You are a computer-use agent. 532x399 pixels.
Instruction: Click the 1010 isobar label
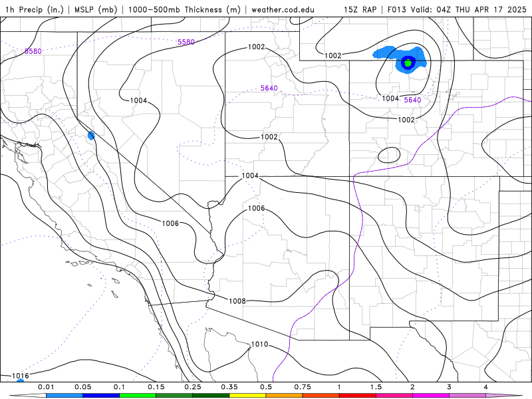pos(260,344)
